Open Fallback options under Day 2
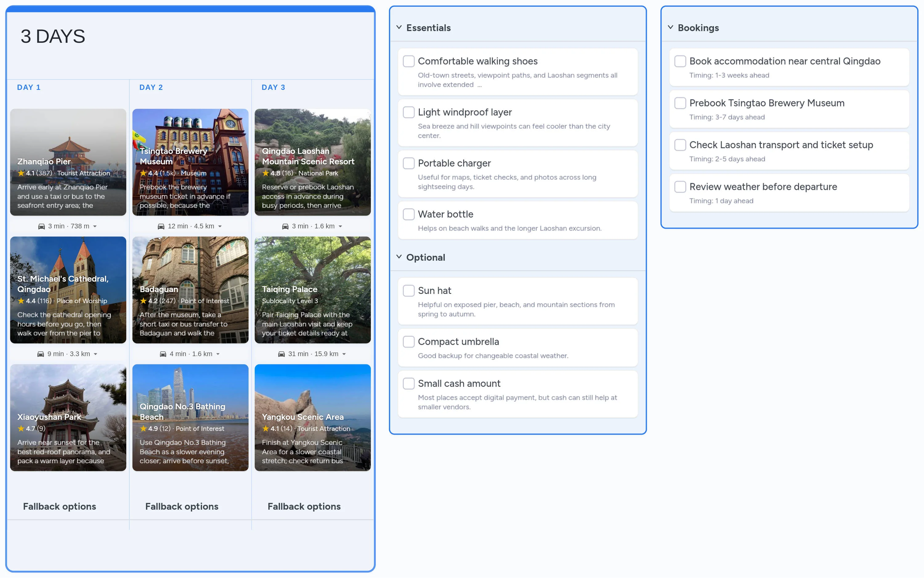The image size is (924, 578). 182,506
